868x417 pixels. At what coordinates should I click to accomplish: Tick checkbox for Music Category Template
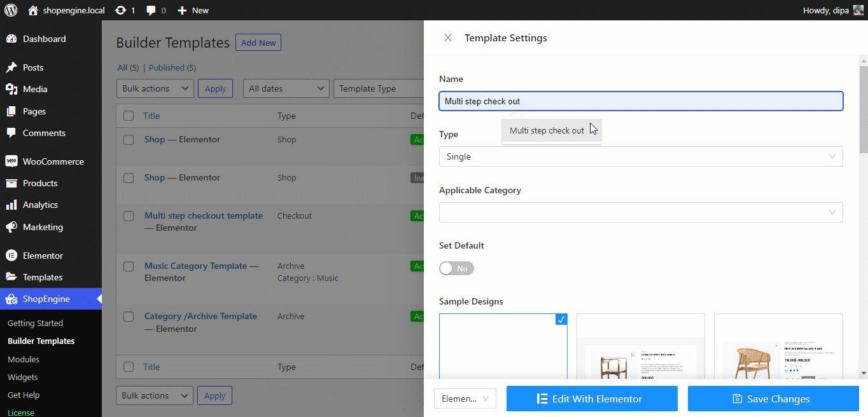(129, 266)
